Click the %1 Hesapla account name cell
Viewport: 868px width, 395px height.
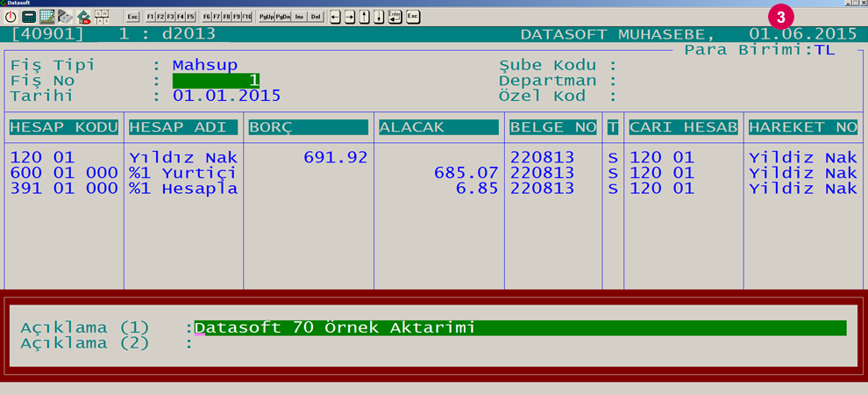(x=183, y=189)
